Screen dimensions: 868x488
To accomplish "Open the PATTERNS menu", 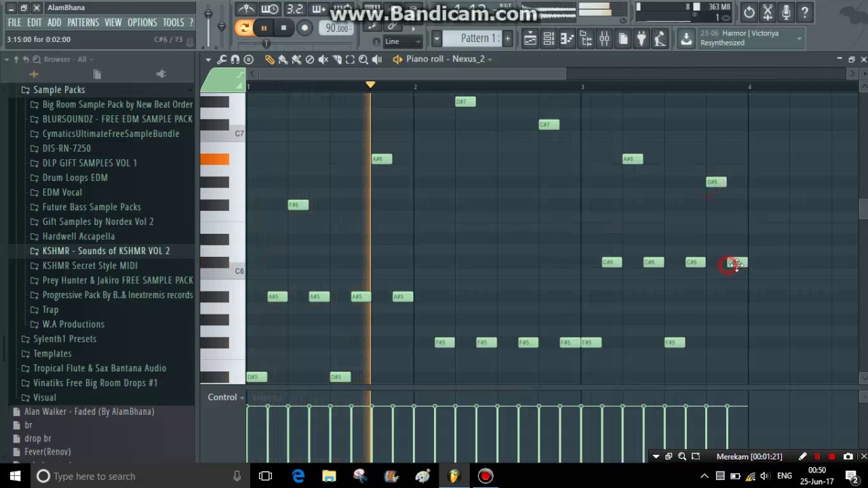I will coord(83,22).
